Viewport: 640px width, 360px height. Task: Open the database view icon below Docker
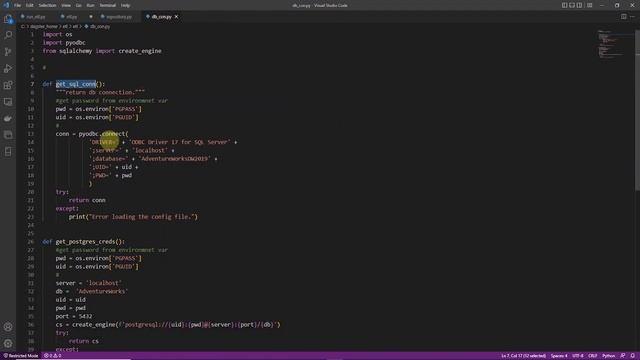(x=8, y=135)
